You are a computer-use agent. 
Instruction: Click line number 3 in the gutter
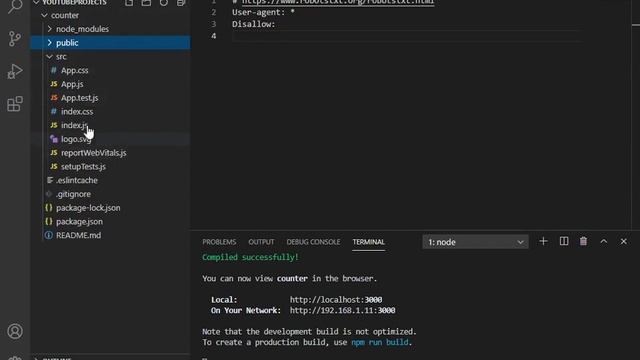coord(213,24)
